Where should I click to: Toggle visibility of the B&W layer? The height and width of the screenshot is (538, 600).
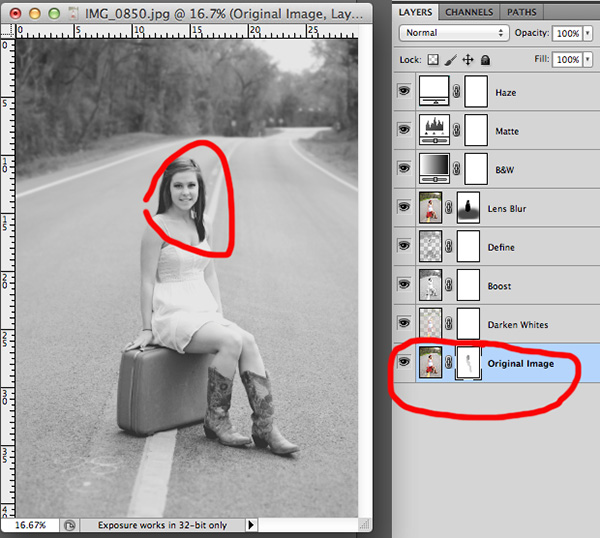tap(404, 168)
